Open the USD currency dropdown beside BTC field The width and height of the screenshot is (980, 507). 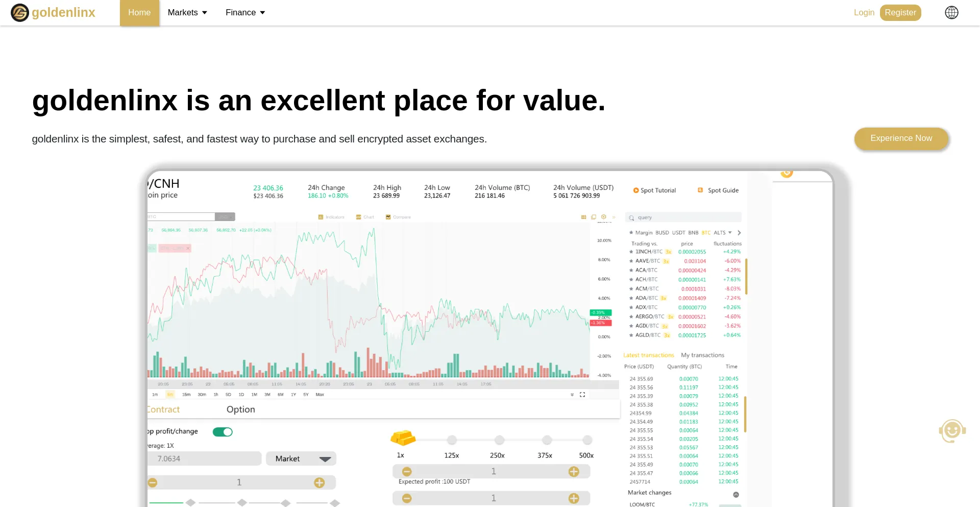[225, 217]
